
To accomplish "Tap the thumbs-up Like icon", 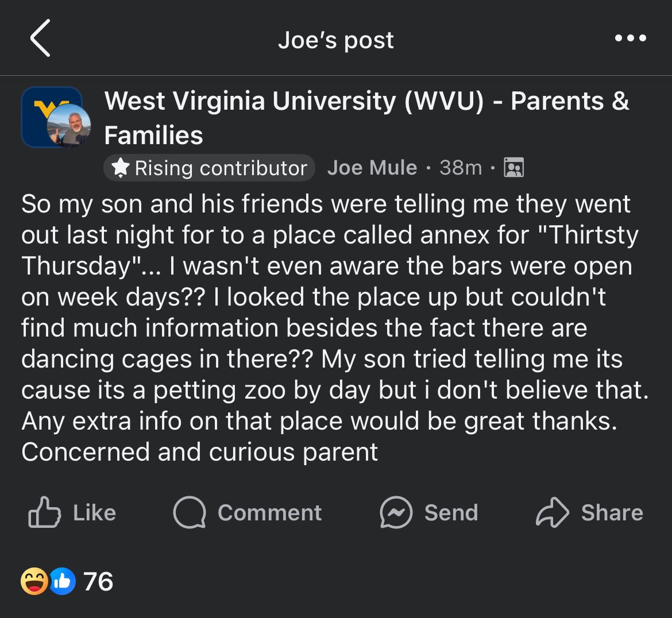I will 44,512.
